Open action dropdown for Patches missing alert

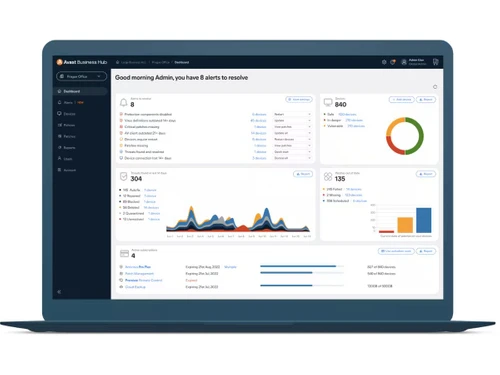292,146
